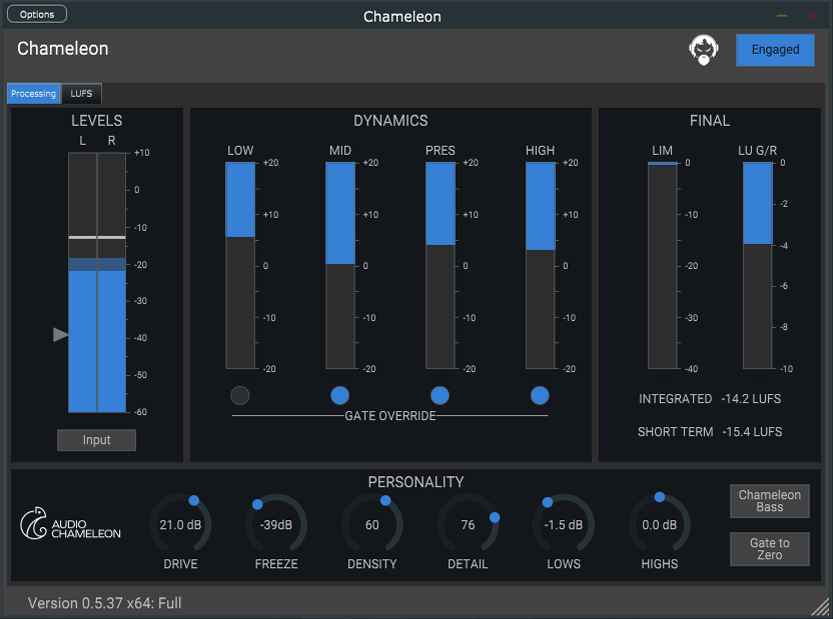Click the playback triangle beside the LEVELS meter

pos(59,335)
